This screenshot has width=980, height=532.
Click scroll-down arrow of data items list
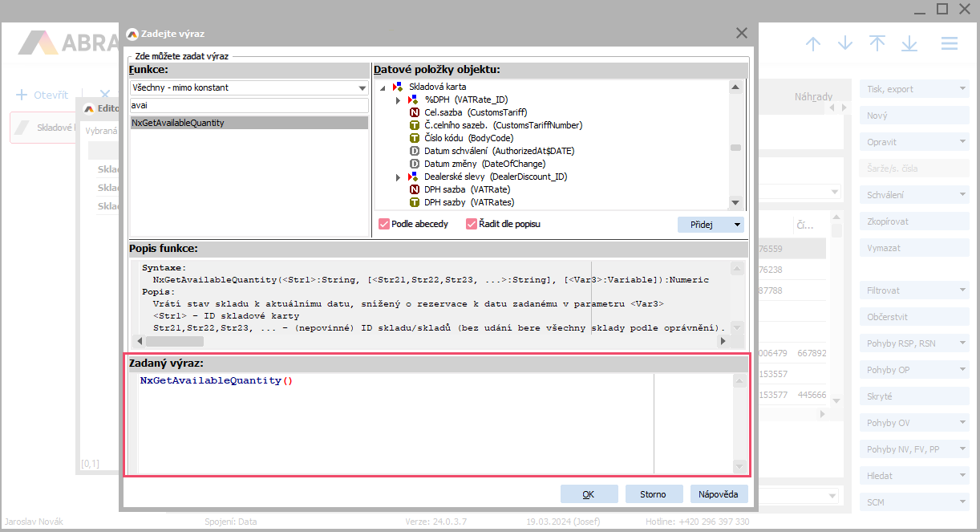coord(735,202)
